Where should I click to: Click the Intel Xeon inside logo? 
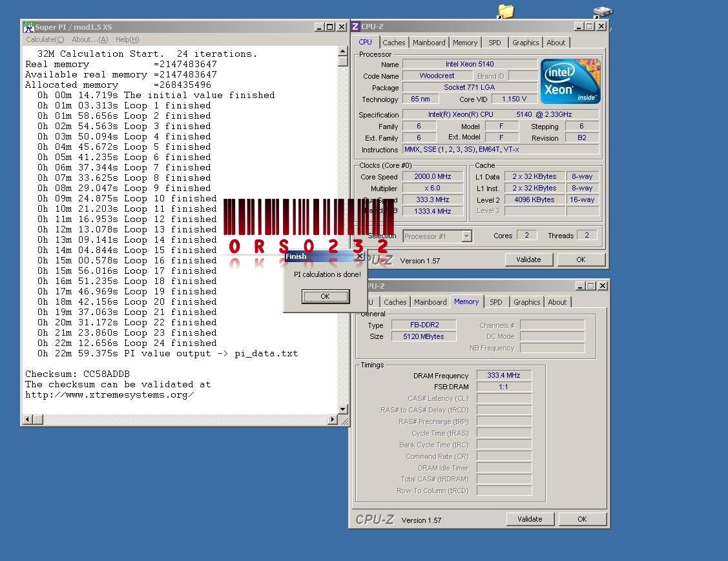570,81
